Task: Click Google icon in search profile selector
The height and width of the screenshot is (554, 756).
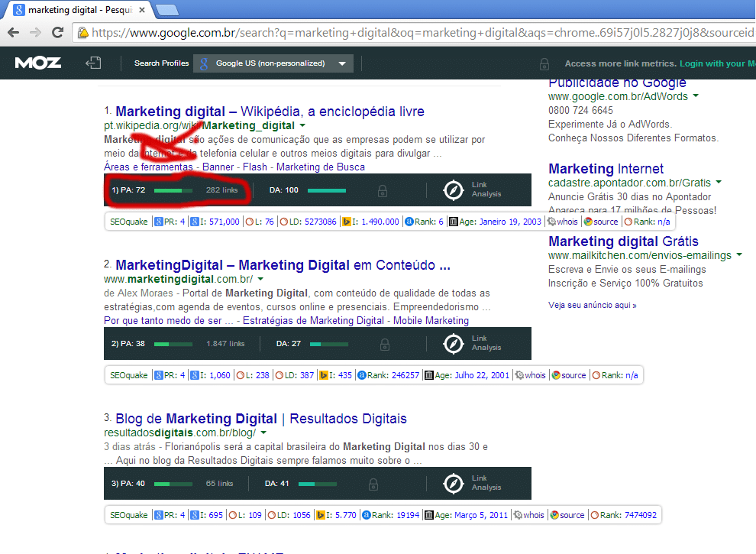Action: click(204, 63)
